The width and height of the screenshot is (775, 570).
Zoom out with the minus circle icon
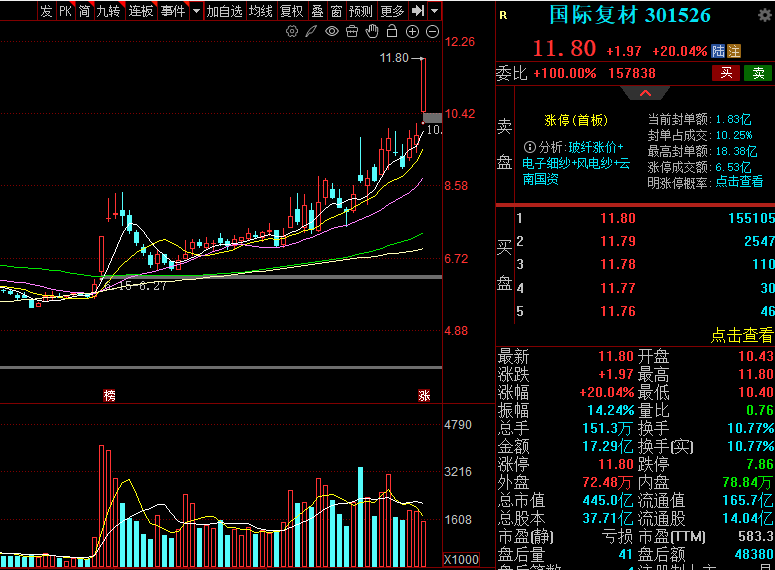click(432, 32)
